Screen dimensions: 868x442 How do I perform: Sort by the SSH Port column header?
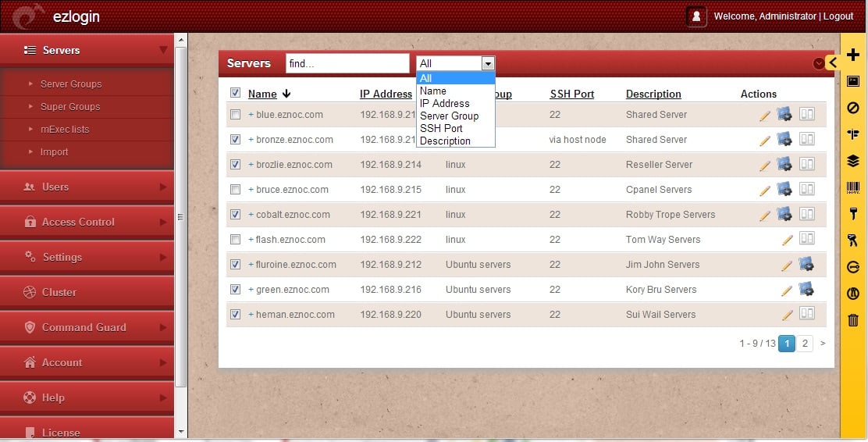pyautogui.click(x=572, y=94)
